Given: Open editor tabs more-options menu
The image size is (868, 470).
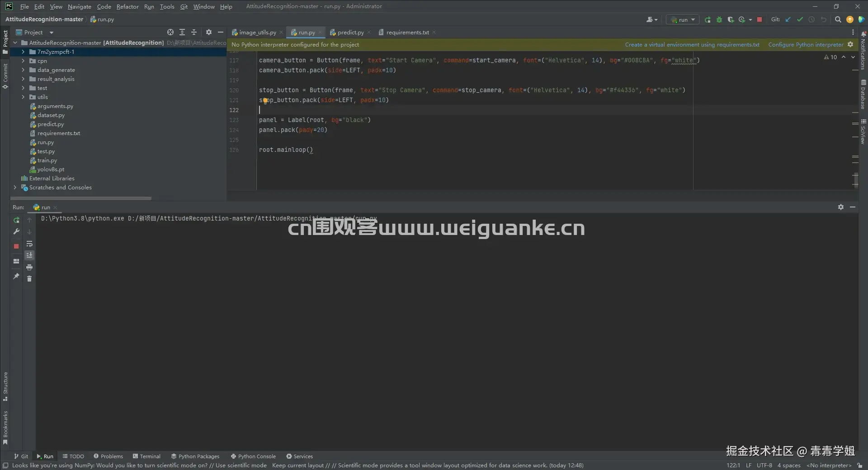Looking at the screenshot, I should click(853, 32).
